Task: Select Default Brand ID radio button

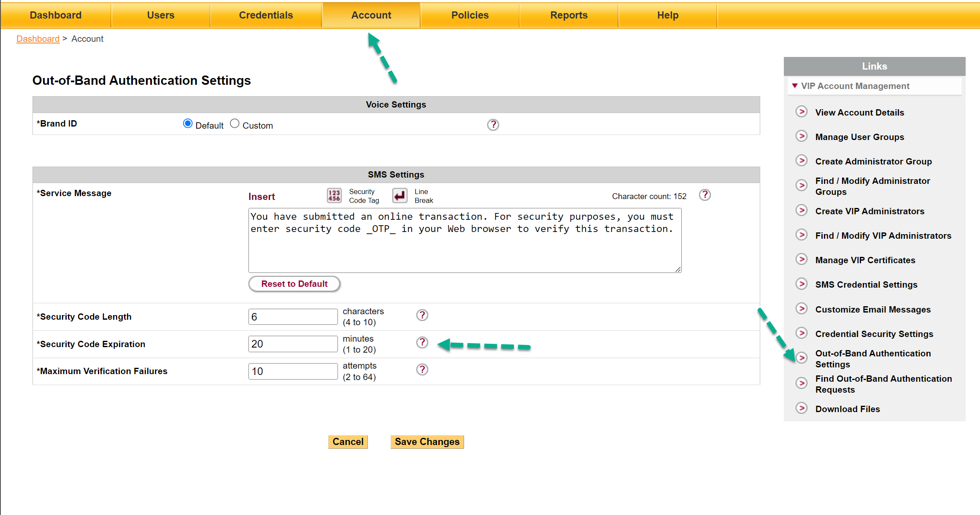Action: click(188, 124)
